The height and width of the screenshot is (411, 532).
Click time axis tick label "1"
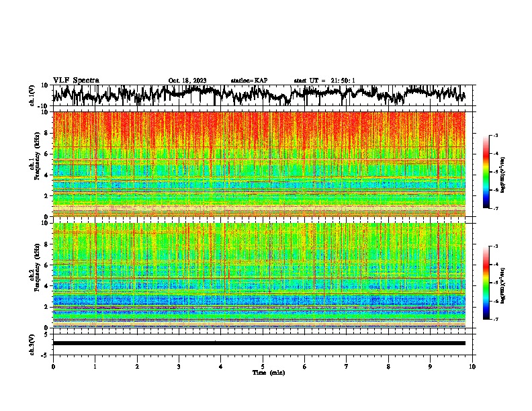click(x=95, y=367)
